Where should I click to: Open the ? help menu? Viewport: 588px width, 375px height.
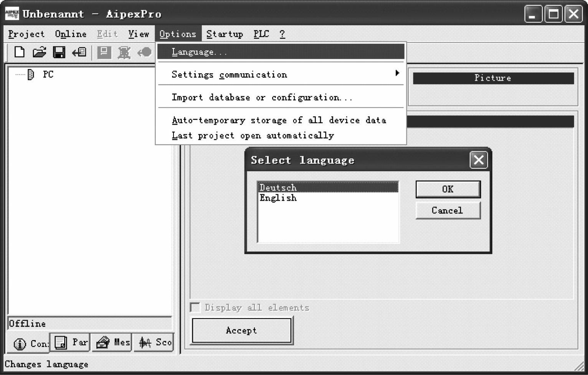click(282, 34)
